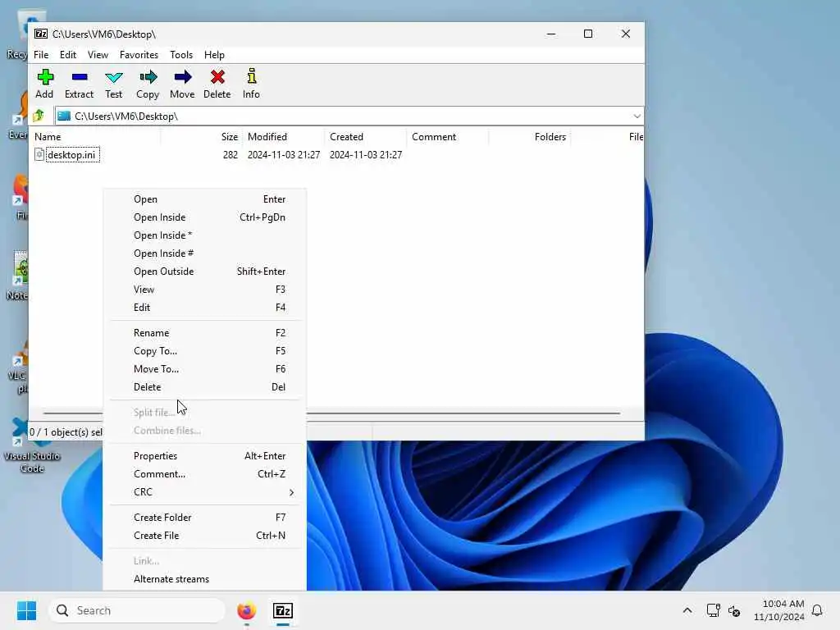Choose Create File menu entry

tap(204, 536)
